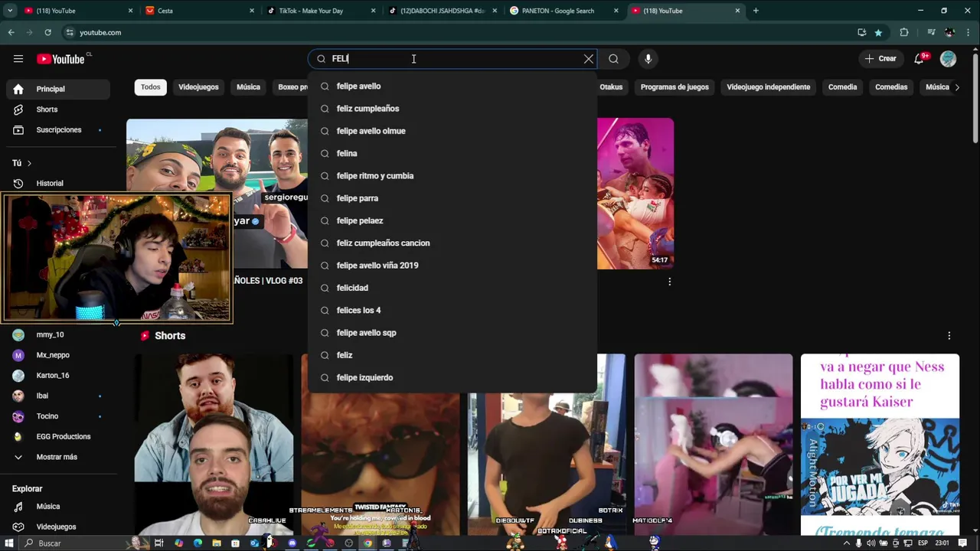
Task: Open the Shorts section options menu
Action: click(949, 336)
